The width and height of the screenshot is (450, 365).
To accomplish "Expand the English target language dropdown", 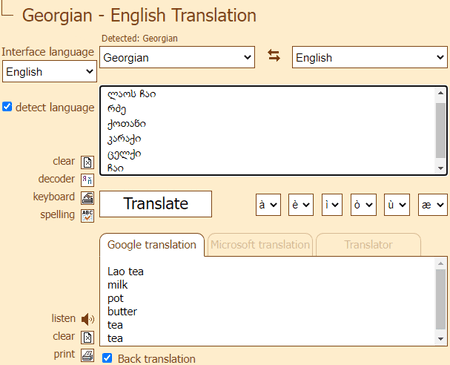I will [370, 57].
